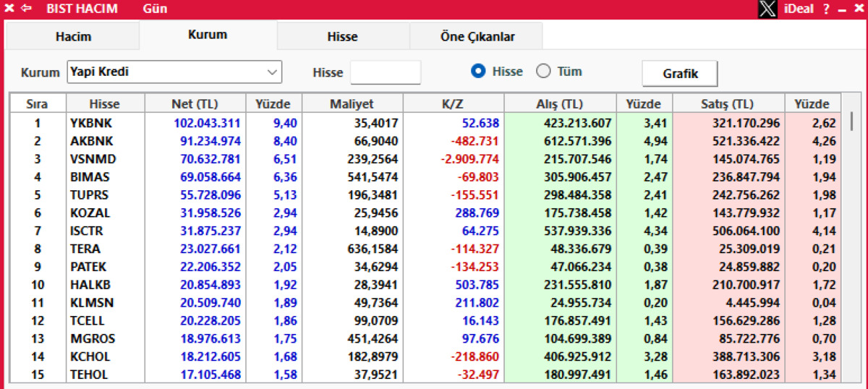868x389 pixels.
Task: Select the Hisse radio button
Action: 477,72
